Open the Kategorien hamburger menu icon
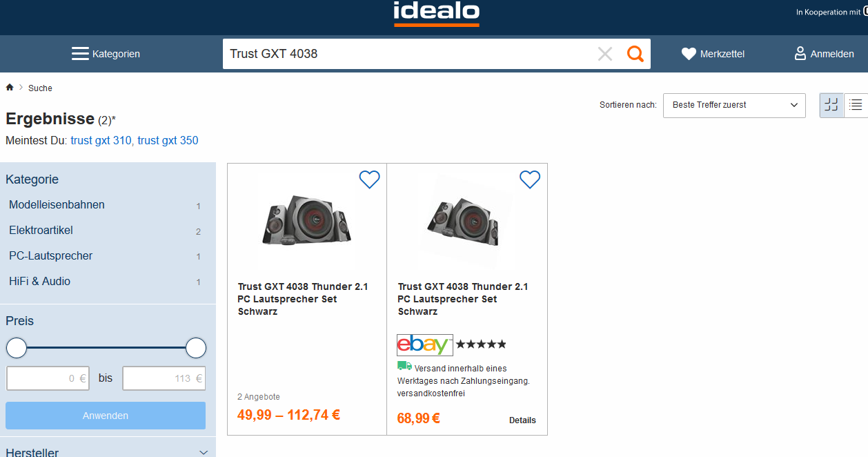The height and width of the screenshot is (457, 868). pos(80,54)
